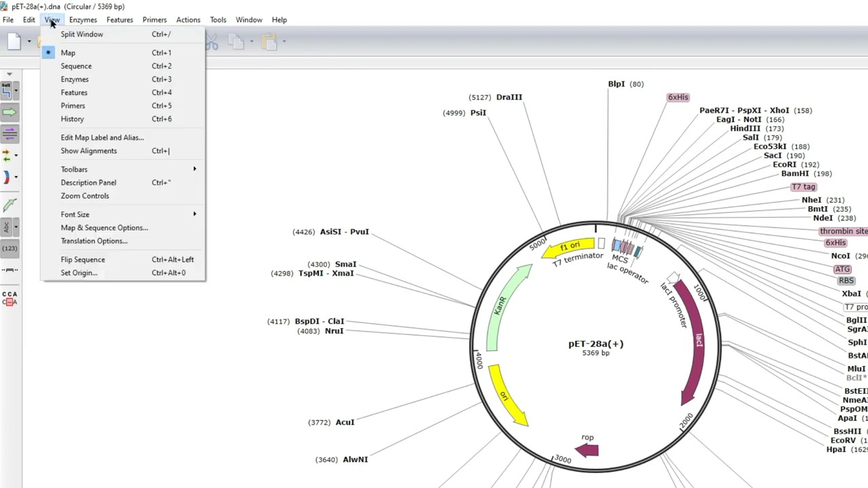Open Translation Options dialog
Screen dimensions: 868x488
(123, 241)
